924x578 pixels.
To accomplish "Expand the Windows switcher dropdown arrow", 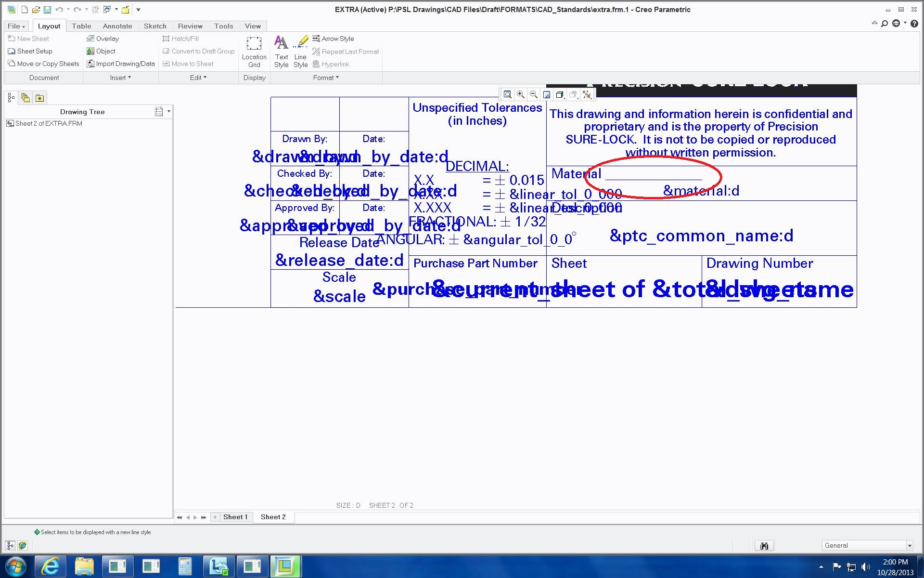I will 116,10.
